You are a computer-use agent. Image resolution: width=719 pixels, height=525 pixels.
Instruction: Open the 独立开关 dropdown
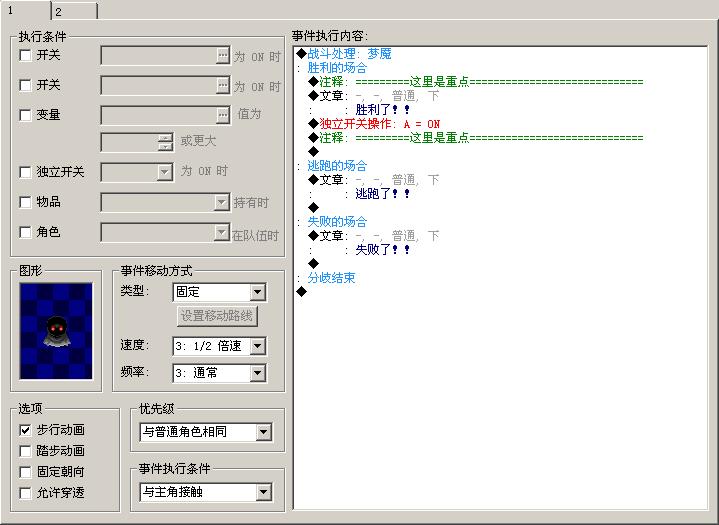(x=164, y=172)
